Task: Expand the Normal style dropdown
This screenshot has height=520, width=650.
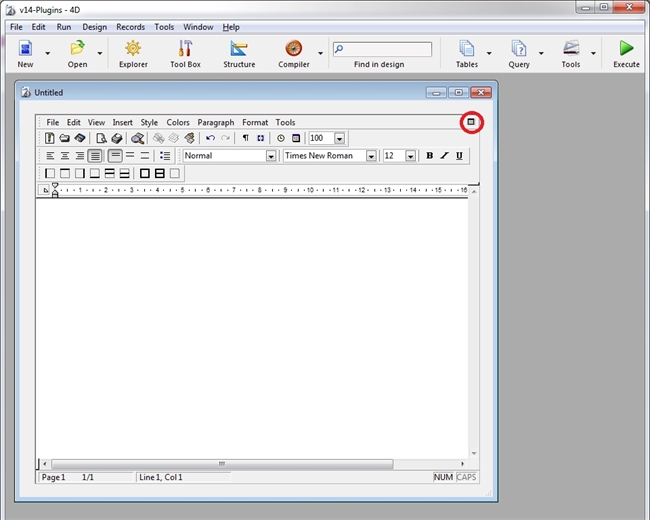Action: [270, 156]
